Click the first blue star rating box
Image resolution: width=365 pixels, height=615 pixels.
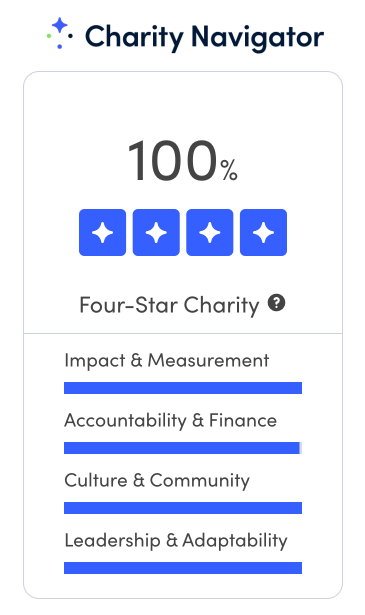(103, 233)
